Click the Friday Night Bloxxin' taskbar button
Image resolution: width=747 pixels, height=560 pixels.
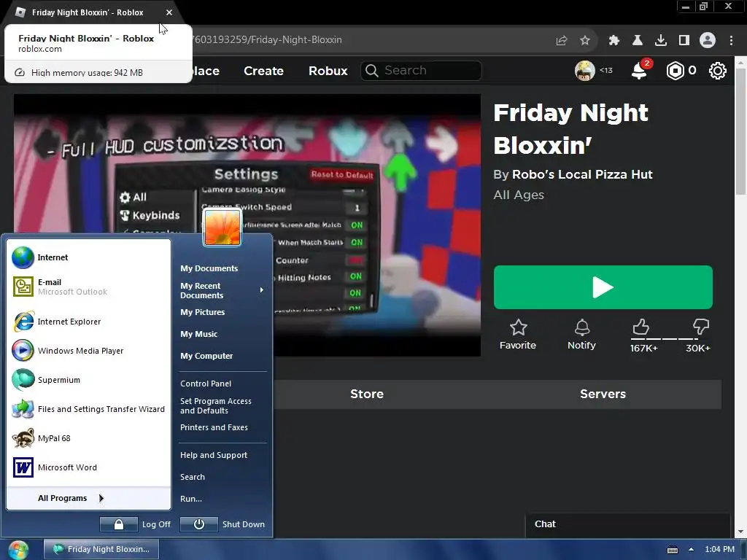101,550
